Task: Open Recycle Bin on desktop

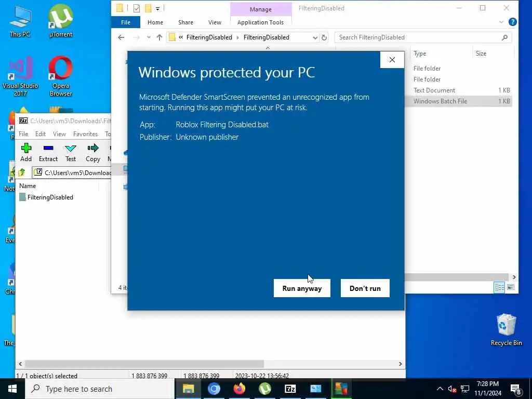Action: click(506, 329)
